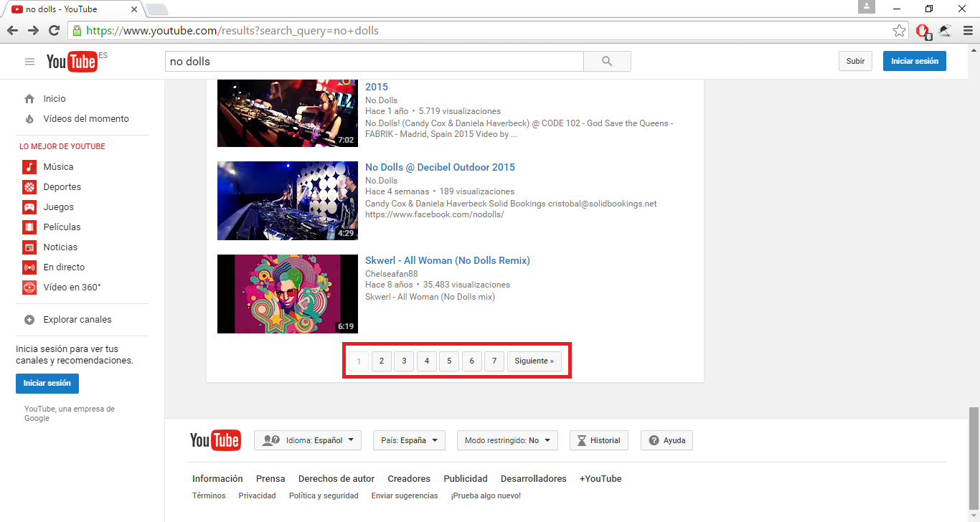Screen dimensions: 980x522
Task: Open the Opera-style red extension icon
Action: (923, 31)
